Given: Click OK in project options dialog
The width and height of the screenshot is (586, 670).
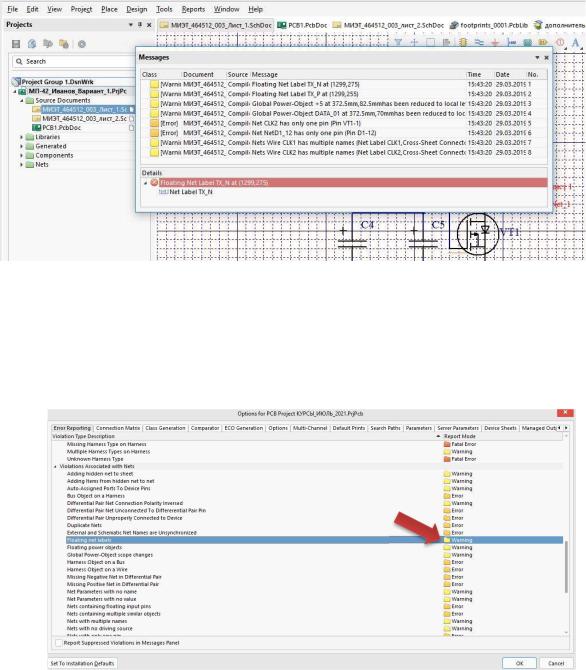Looking at the screenshot, I should [x=519, y=663].
